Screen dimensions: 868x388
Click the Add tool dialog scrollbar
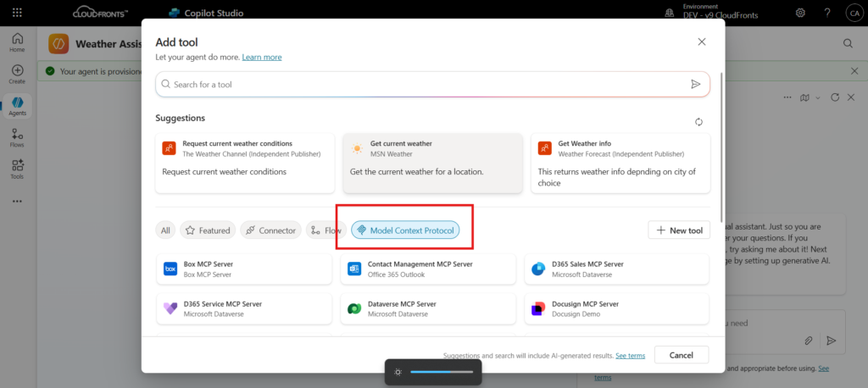pyautogui.click(x=721, y=147)
